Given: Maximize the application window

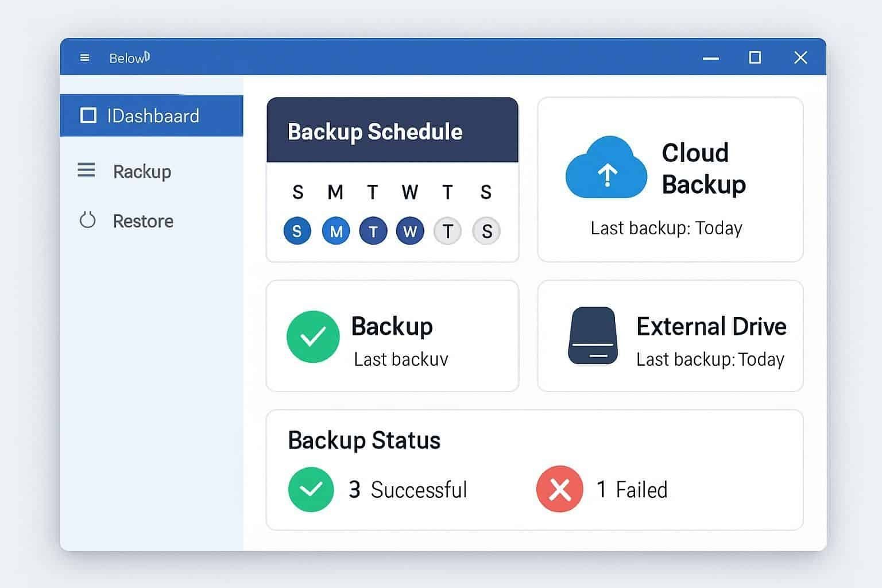Looking at the screenshot, I should 755,57.
